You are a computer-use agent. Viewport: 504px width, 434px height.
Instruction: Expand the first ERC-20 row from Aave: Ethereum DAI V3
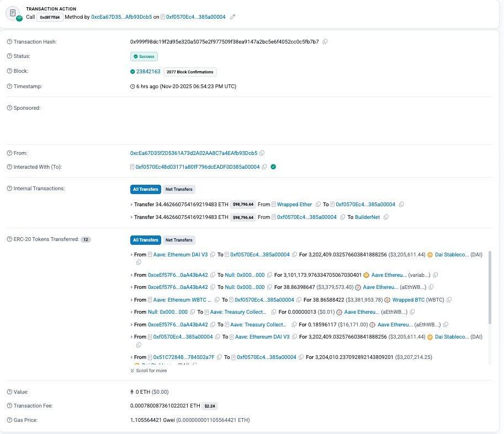131,255
